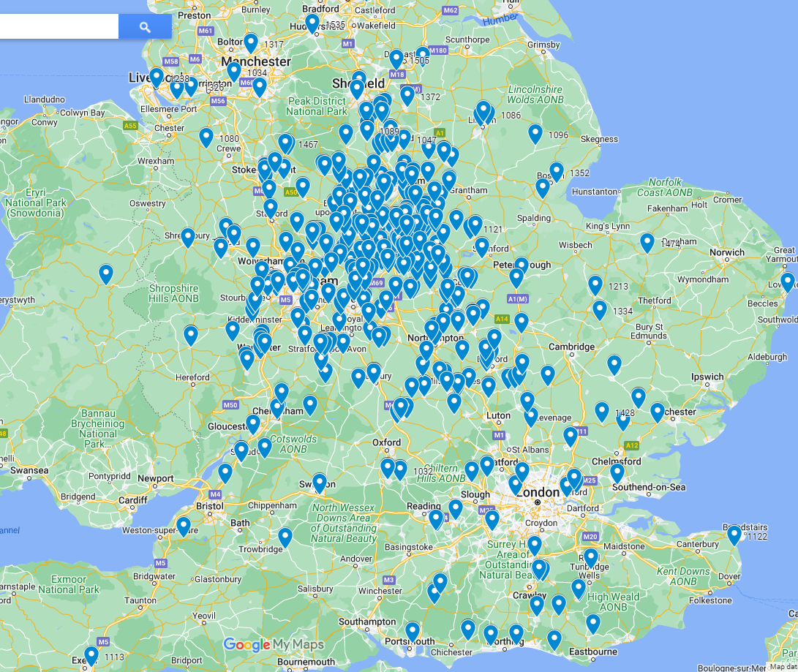Click the 'Cotswolds AONB' label

[x=293, y=444]
